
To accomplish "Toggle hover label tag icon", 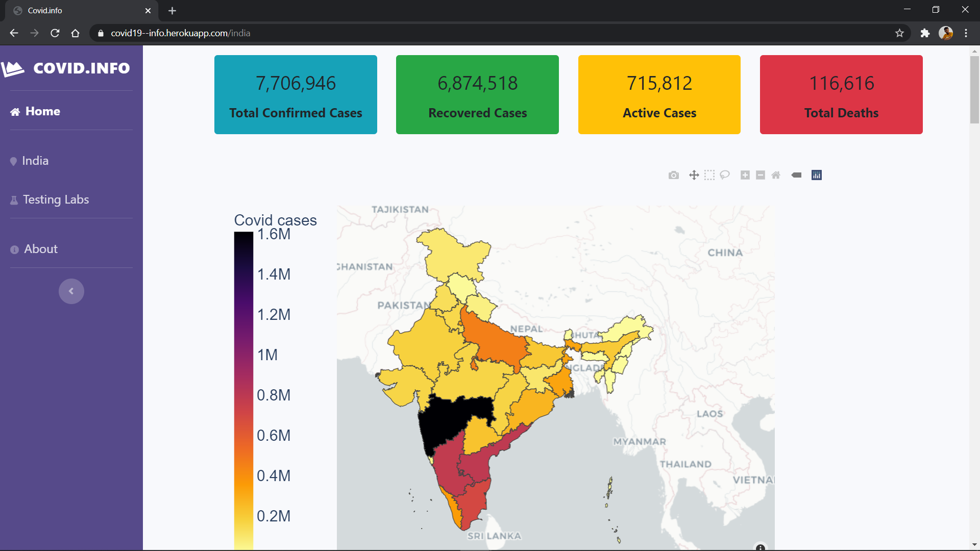I will pos(796,176).
